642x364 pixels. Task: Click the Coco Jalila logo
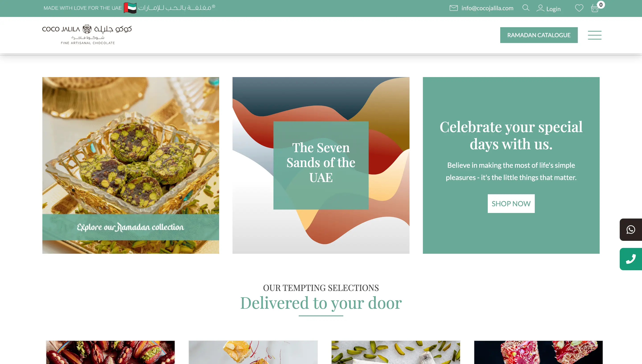click(87, 35)
